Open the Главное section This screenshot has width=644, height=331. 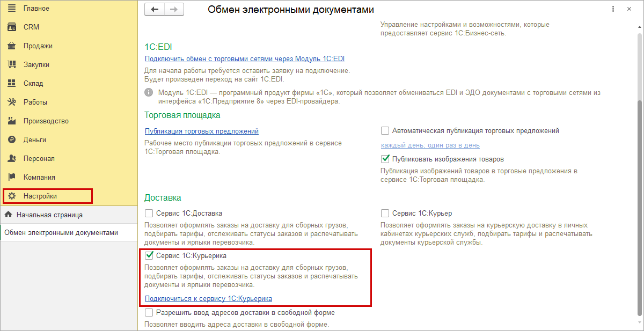pos(69,8)
